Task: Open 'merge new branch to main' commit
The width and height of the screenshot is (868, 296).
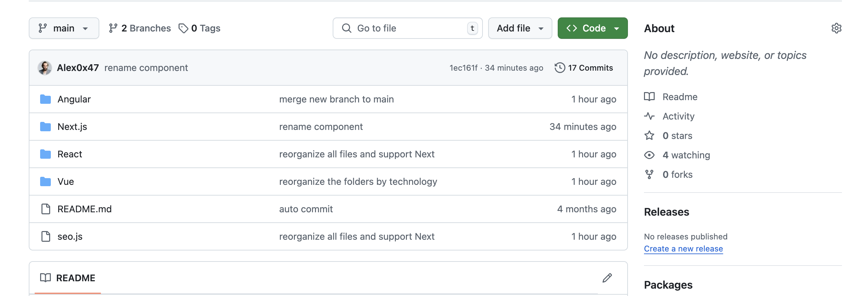Action: tap(336, 99)
